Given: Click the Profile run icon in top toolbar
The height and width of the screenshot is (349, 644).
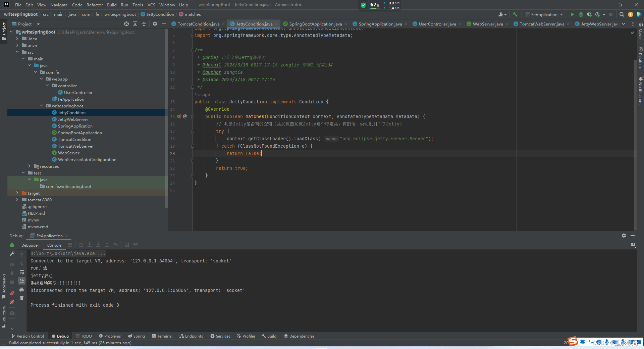Looking at the screenshot, I should click(598, 14).
